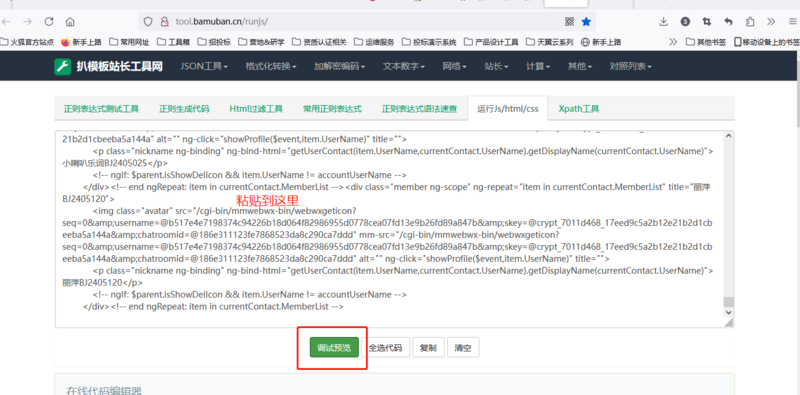
Task: Click the QR code icon in address bar
Action: 570,21
